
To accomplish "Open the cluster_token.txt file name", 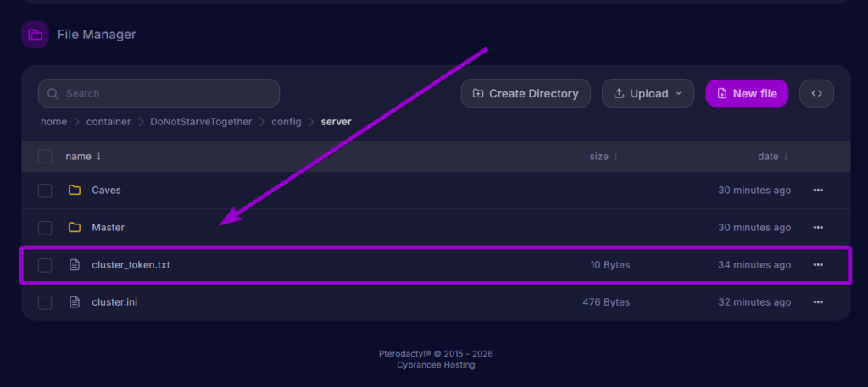I will click(131, 265).
